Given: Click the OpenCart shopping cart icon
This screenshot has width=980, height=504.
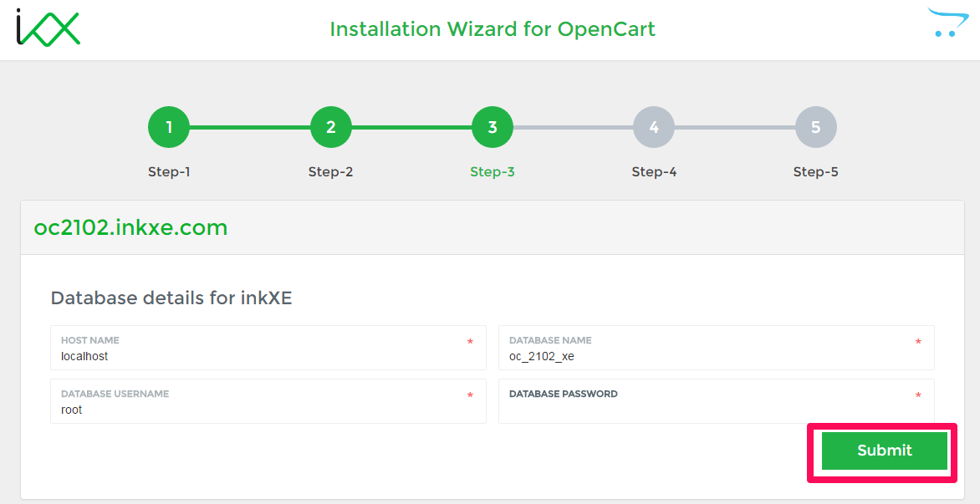Looking at the screenshot, I should pyautogui.click(x=951, y=22).
